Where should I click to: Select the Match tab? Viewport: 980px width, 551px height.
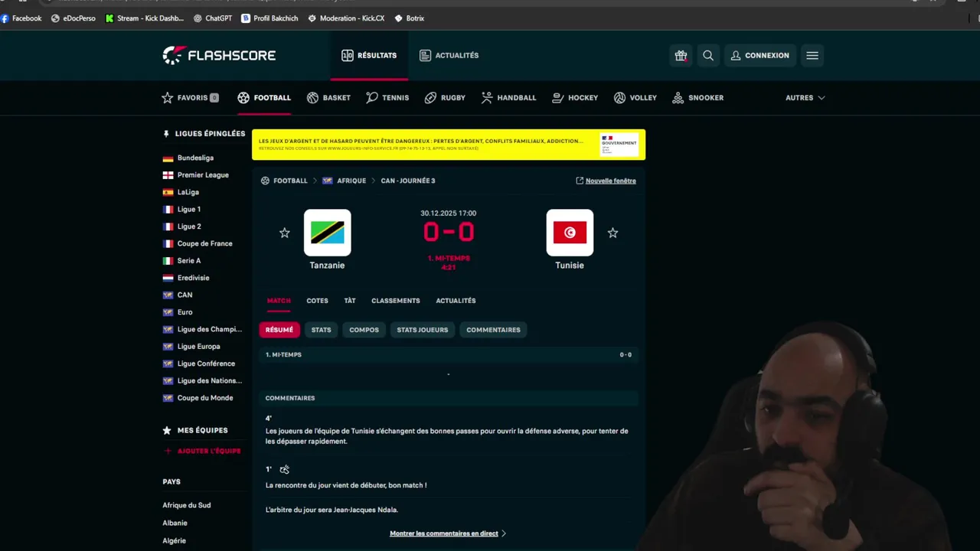tap(279, 301)
